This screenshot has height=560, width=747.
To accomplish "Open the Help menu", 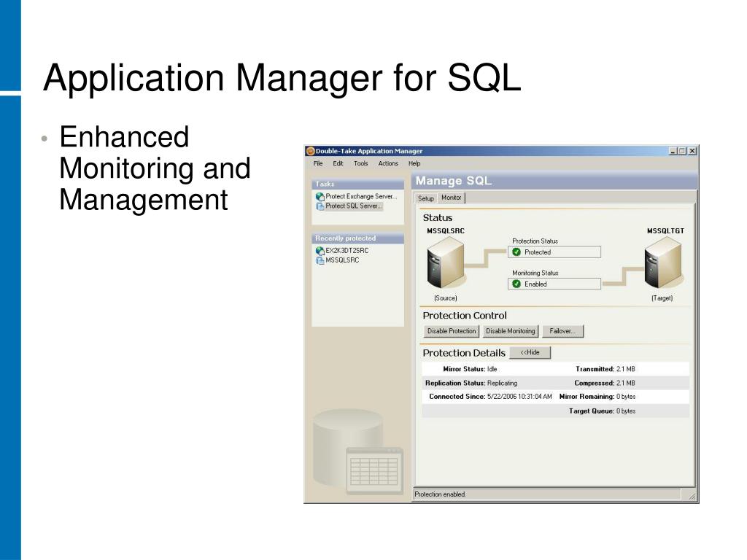I will coord(414,163).
